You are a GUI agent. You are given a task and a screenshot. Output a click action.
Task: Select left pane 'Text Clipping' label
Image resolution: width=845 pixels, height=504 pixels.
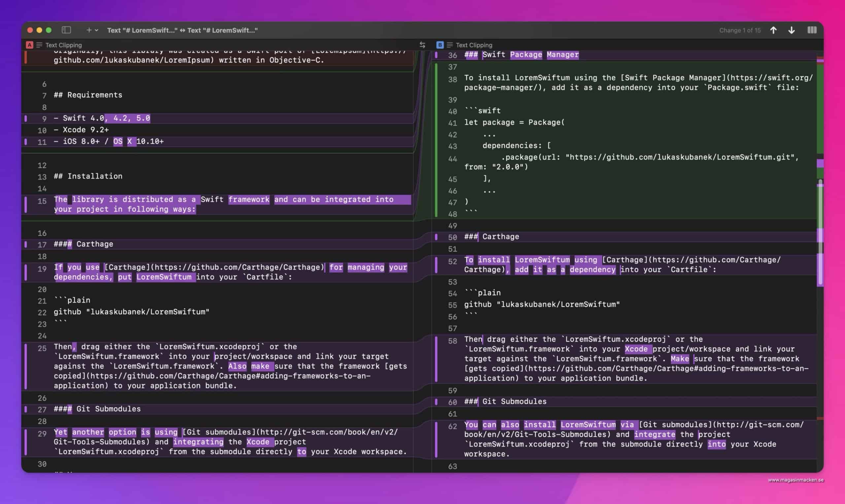pyautogui.click(x=63, y=45)
